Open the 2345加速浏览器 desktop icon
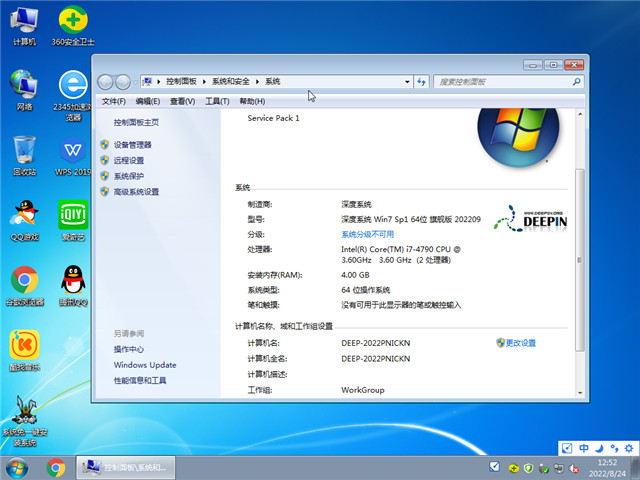The width and height of the screenshot is (640, 480). pos(73,96)
